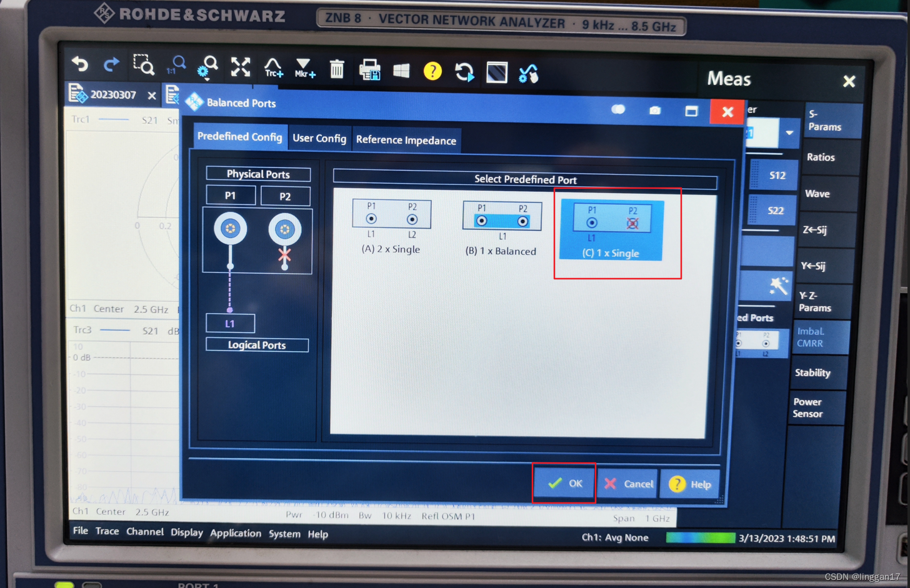This screenshot has height=588, width=910.
Task: Click the green progress bar in status bar
Action: [x=700, y=537]
